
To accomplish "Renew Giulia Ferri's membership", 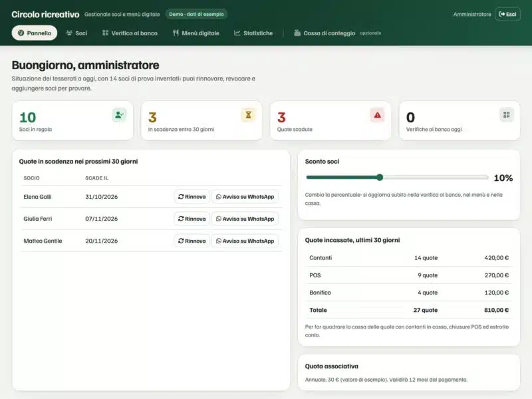I will (x=192, y=219).
